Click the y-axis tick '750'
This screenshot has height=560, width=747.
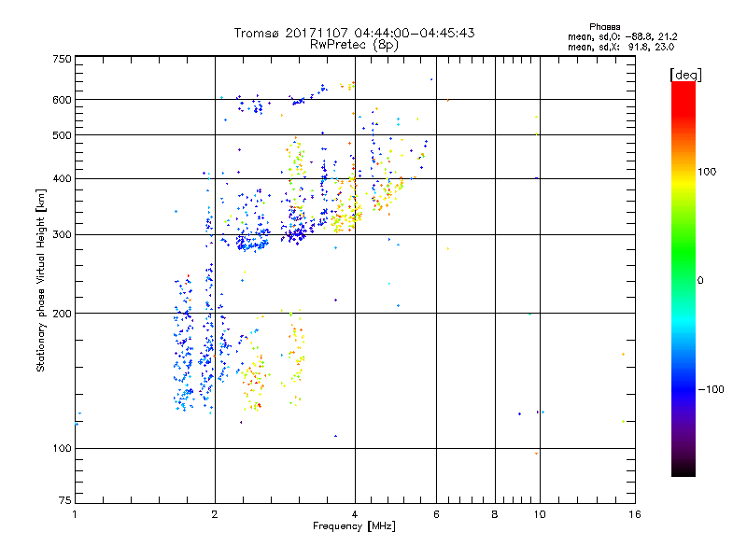point(62,59)
